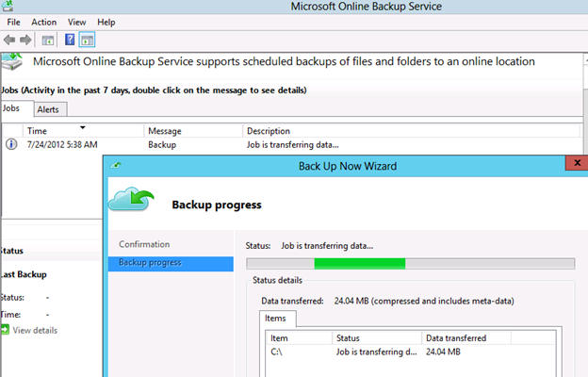Screen dimensions: 588x377
Task: Select the Items tab in wizard
Action: tap(277, 319)
